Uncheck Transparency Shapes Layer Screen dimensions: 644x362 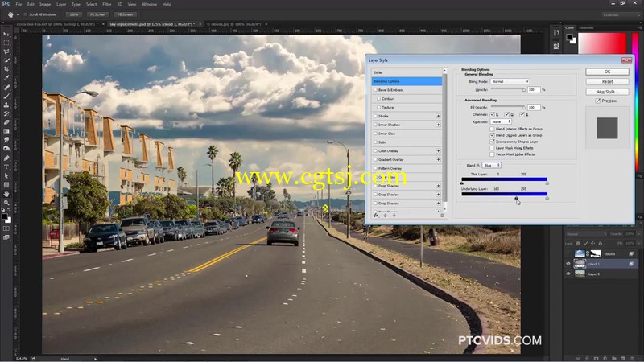pos(492,142)
